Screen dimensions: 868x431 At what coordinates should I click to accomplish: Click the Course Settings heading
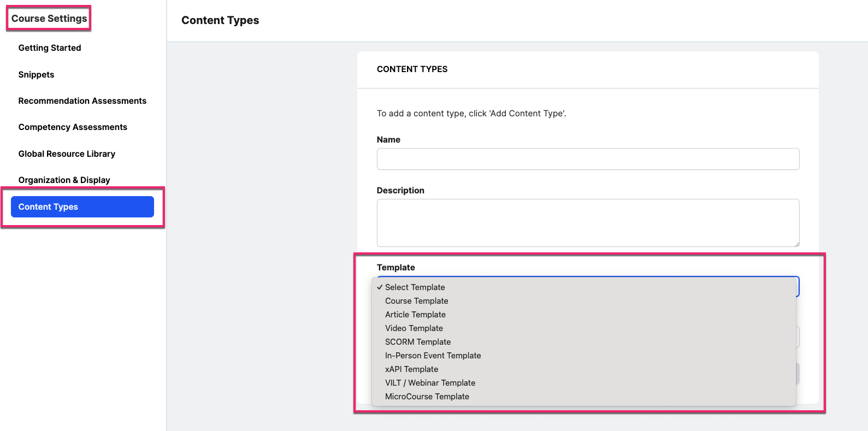pos(49,19)
